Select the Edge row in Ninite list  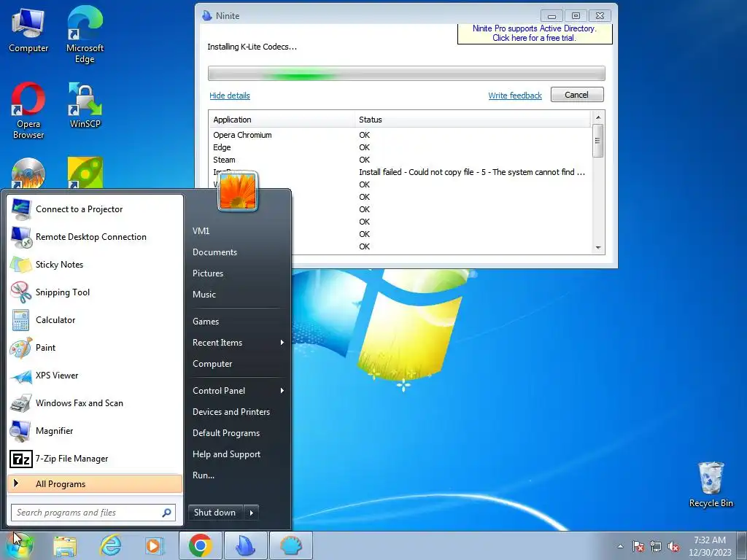[x=400, y=147]
